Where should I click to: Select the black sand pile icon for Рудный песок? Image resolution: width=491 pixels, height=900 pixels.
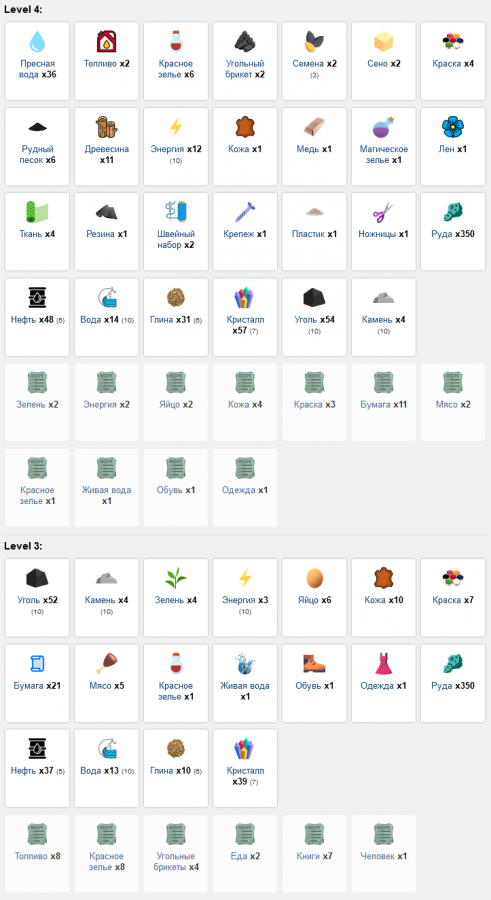37,127
